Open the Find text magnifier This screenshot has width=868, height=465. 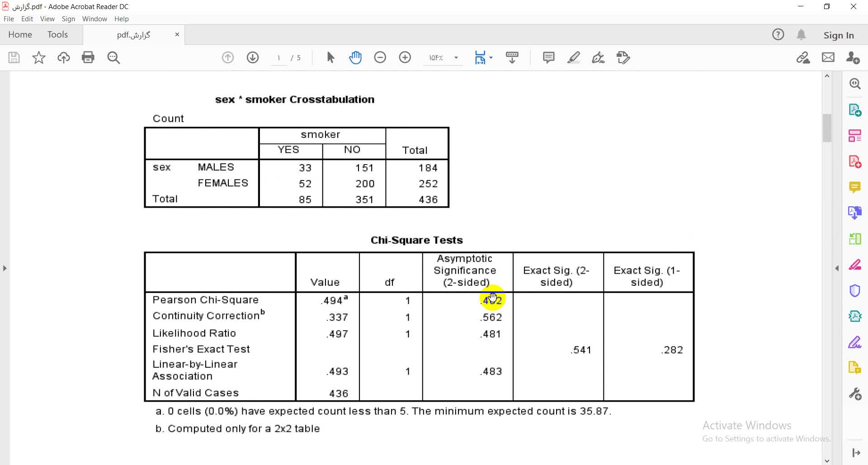click(113, 57)
